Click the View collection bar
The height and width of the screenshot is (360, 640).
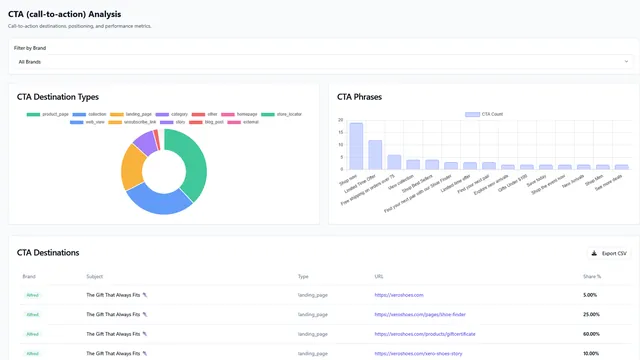pyautogui.click(x=413, y=164)
